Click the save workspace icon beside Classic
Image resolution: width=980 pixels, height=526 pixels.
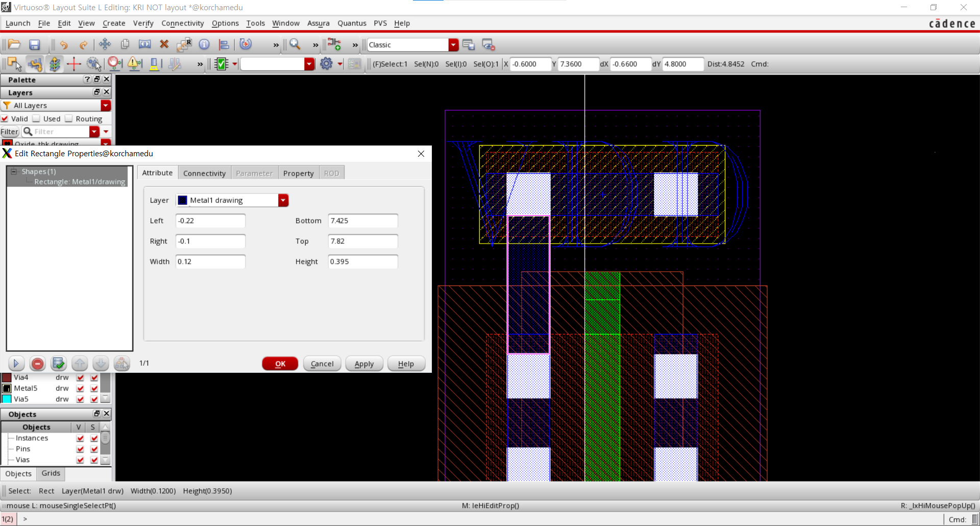pyautogui.click(x=469, y=44)
